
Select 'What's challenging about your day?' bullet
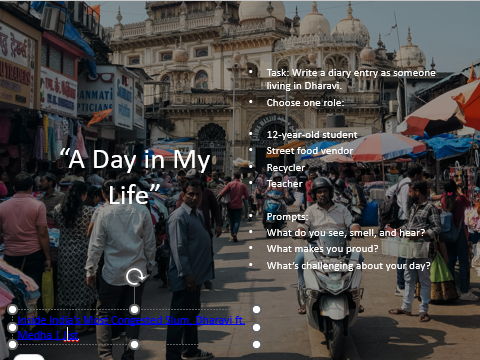(x=348, y=266)
